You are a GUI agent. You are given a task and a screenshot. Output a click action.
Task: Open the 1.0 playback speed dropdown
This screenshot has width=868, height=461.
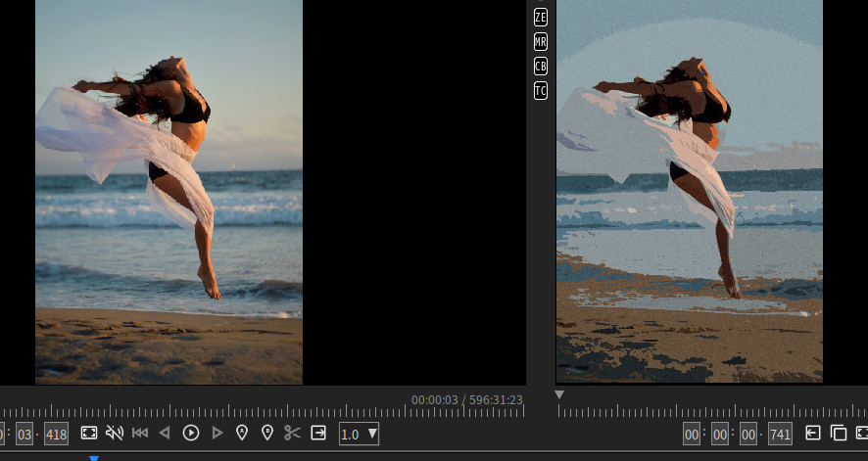359,433
